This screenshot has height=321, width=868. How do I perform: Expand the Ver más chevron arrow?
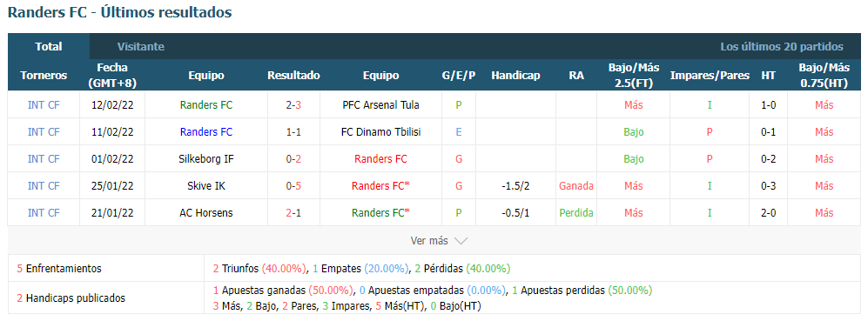tap(461, 241)
